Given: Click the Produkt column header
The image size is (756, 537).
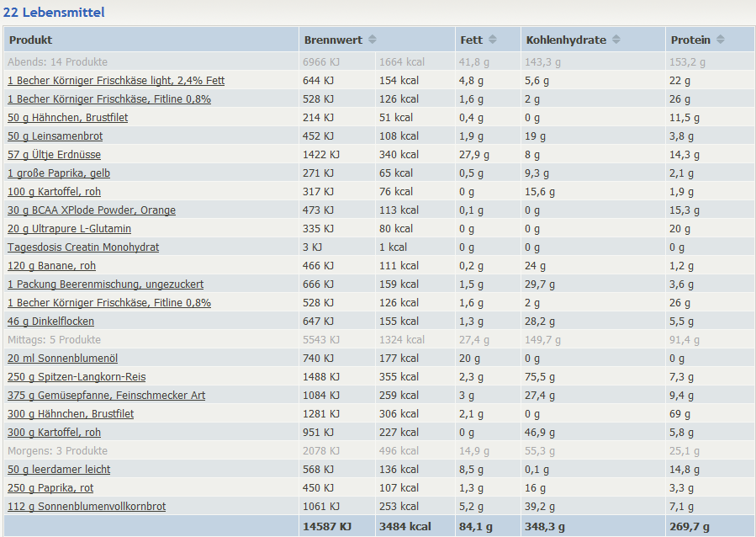Looking at the screenshot, I should [x=31, y=40].
